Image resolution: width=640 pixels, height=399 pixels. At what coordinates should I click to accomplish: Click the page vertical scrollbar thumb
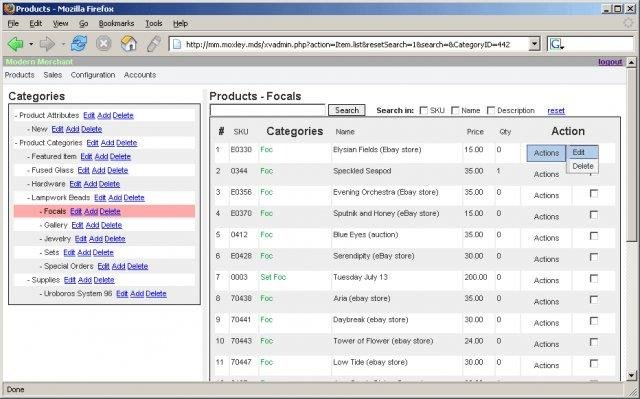click(x=631, y=154)
